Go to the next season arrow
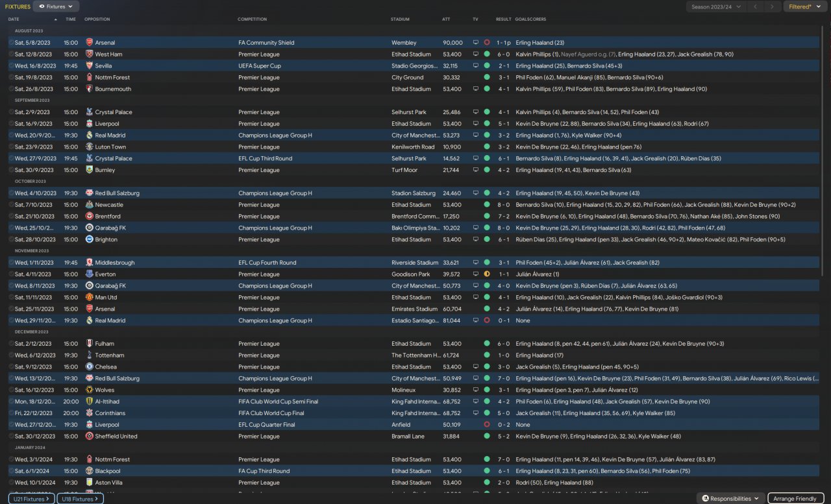 (x=771, y=6)
